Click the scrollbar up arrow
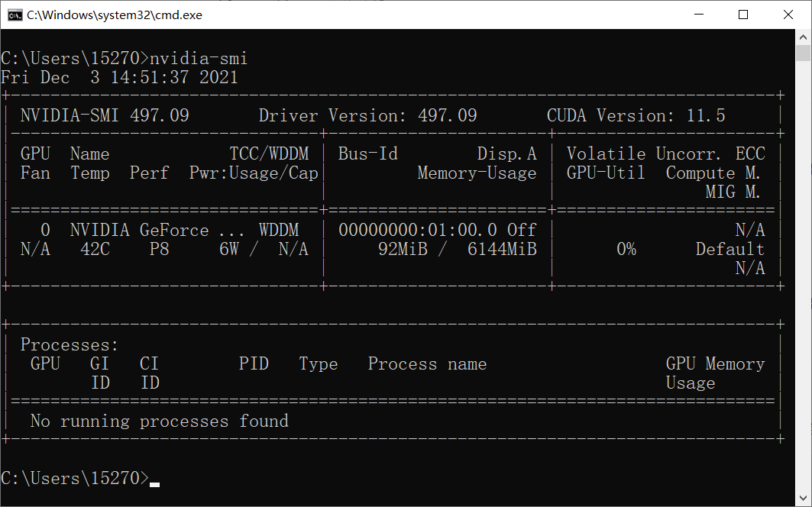The image size is (812, 507). [x=803, y=37]
